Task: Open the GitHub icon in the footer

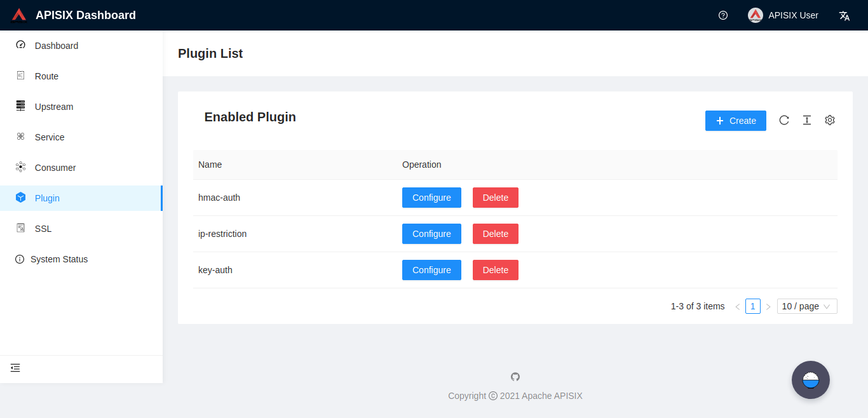Action: tap(515, 377)
